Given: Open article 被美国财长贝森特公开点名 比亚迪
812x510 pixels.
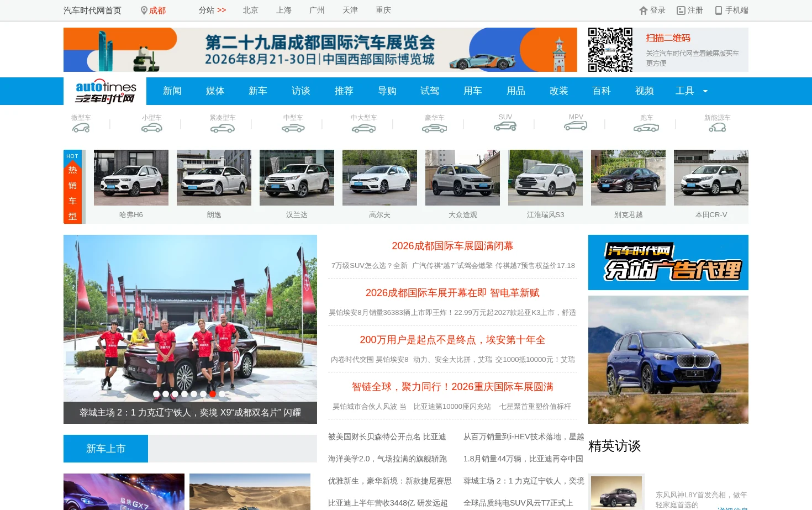Looking at the screenshot, I should [x=387, y=437].
